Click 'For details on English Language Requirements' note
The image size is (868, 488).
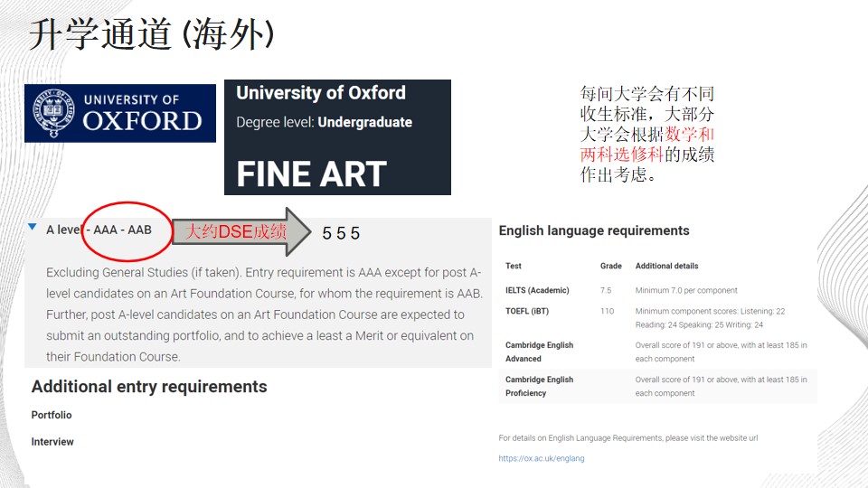tap(627, 437)
